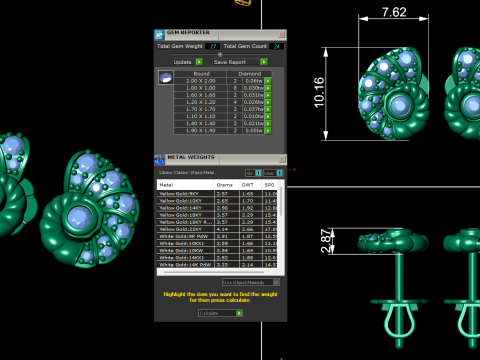Click the Metal Weights panel icon
Viewport: 480px width, 360px height.
pyautogui.click(x=159, y=159)
